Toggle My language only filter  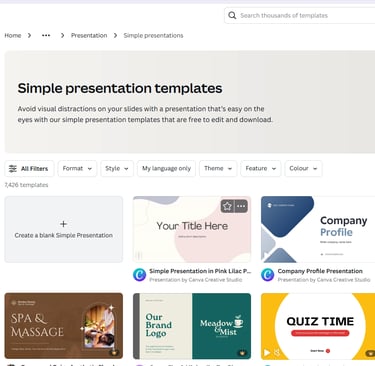[166, 169]
